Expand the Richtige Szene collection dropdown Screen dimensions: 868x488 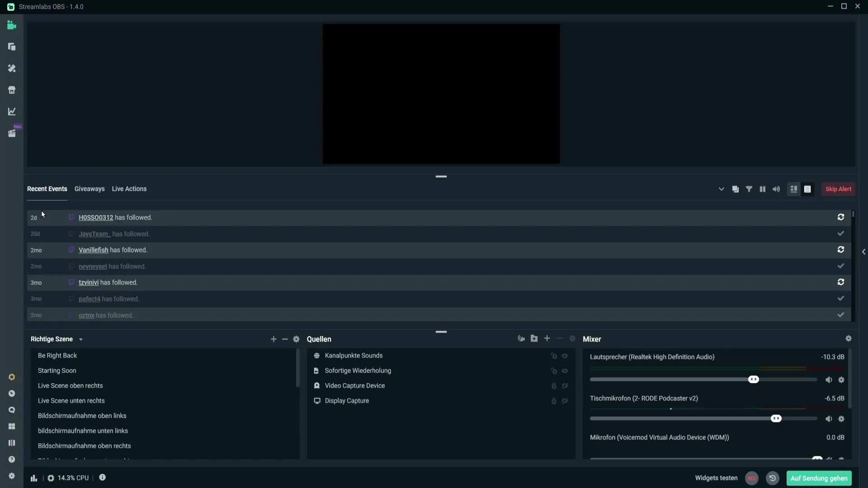click(81, 339)
